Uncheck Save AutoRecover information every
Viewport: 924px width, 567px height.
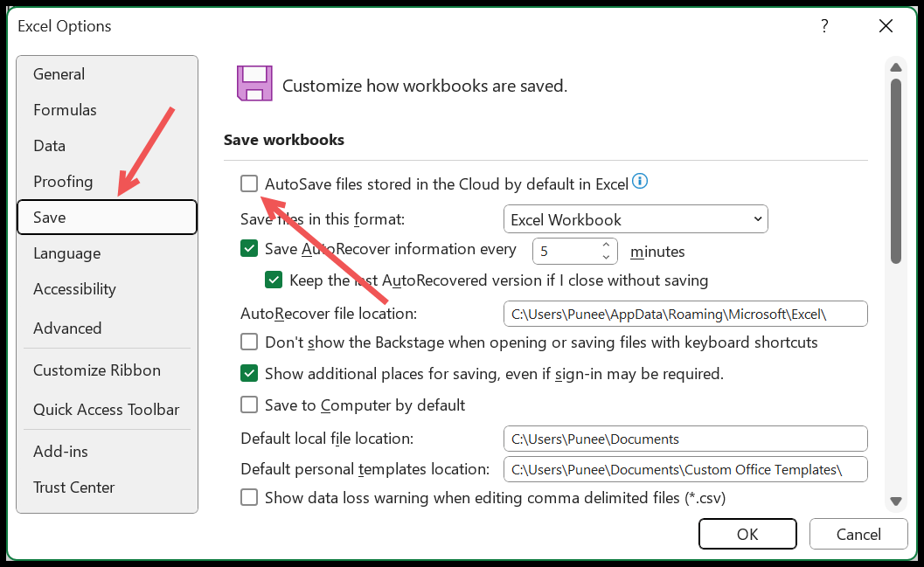pos(248,249)
